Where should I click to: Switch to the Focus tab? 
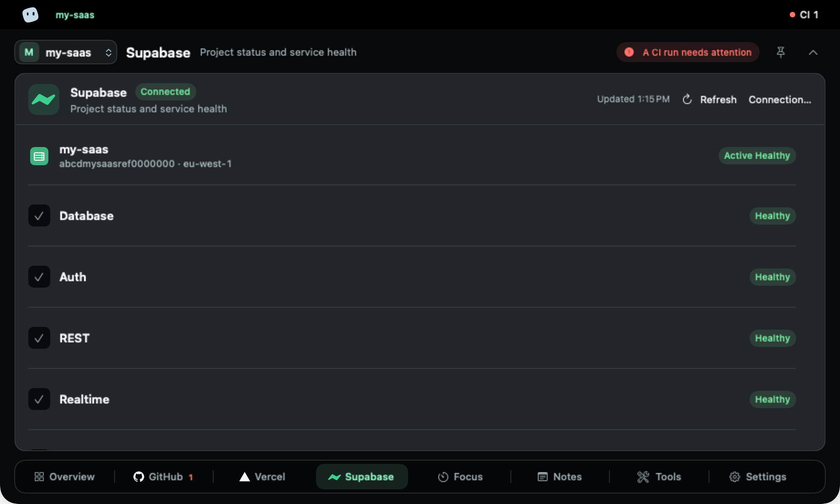coord(460,477)
